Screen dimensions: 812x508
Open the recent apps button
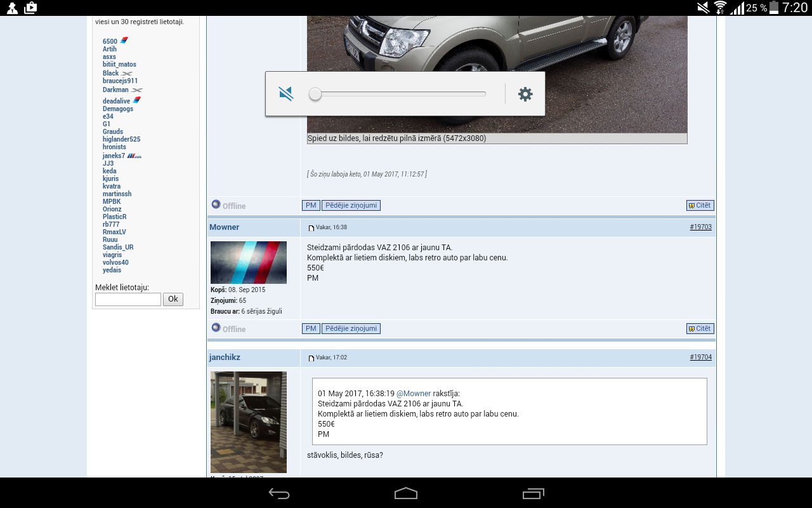(x=533, y=493)
